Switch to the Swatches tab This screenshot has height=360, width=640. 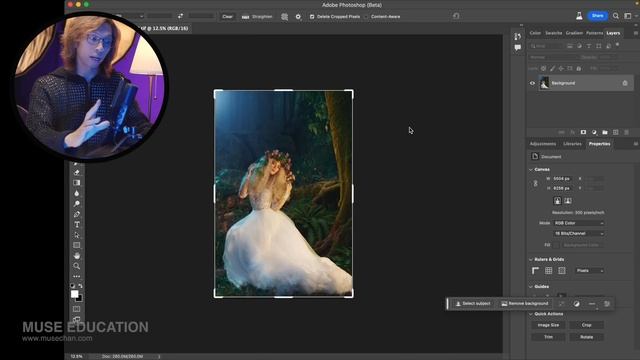[x=553, y=33]
